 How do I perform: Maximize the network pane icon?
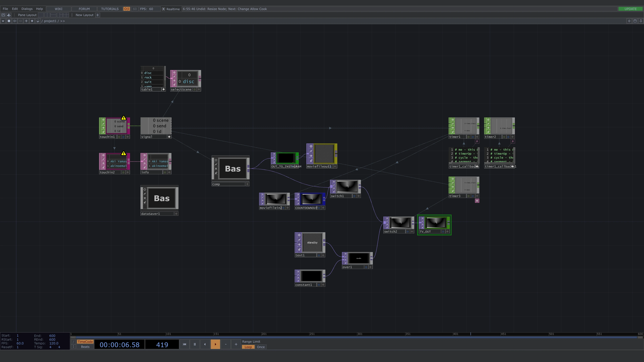pos(635,21)
